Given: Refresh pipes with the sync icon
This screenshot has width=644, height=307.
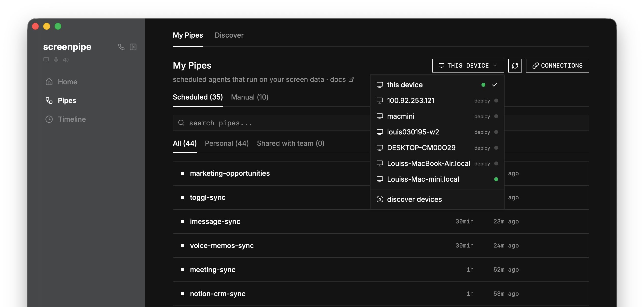Looking at the screenshot, I should point(515,65).
